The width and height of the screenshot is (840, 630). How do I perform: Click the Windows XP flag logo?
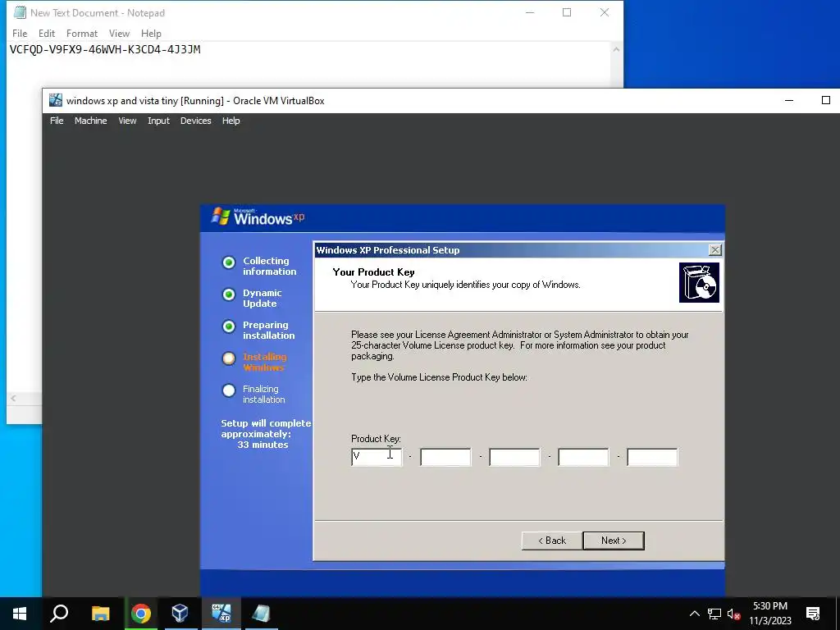pos(220,216)
